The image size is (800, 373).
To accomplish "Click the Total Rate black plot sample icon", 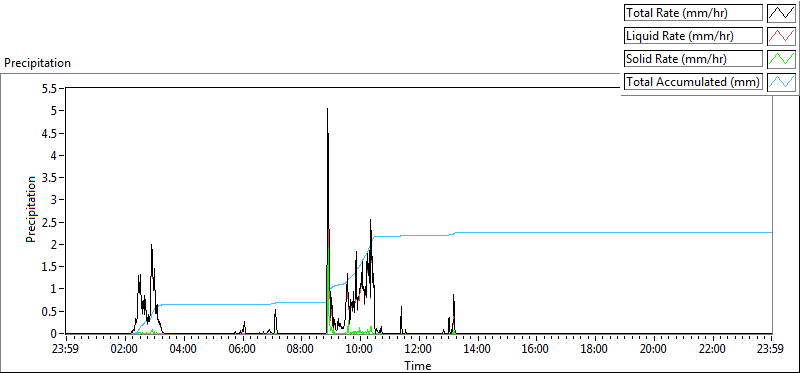I will tap(781, 13).
